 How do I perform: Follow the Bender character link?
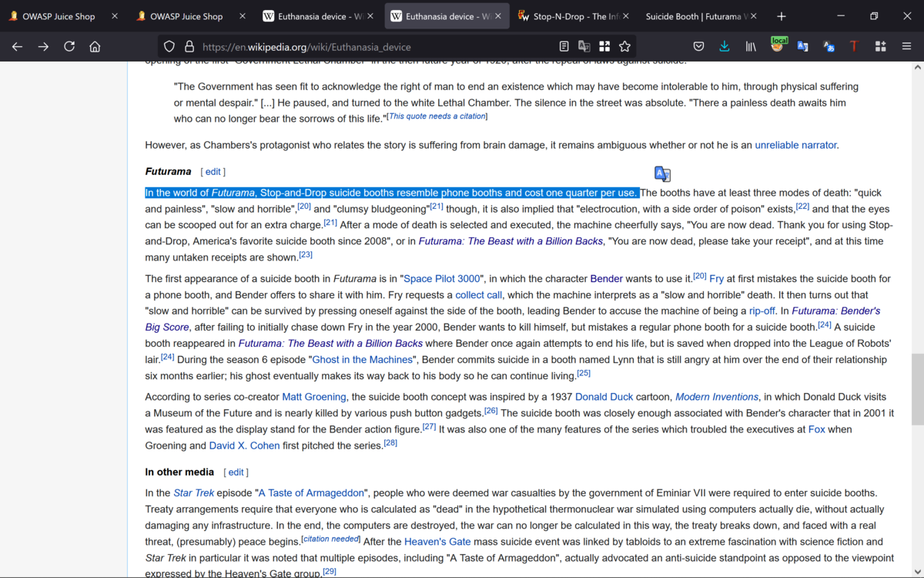(607, 279)
